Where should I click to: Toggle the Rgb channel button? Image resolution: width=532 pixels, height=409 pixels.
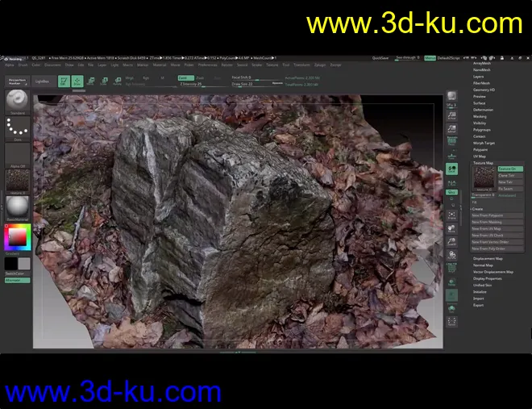(146, 77)
